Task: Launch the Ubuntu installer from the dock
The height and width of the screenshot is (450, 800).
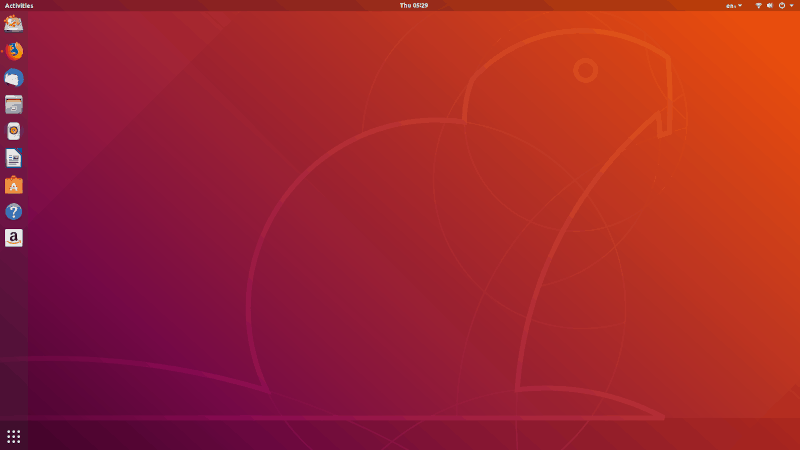Action: [14, 24]
